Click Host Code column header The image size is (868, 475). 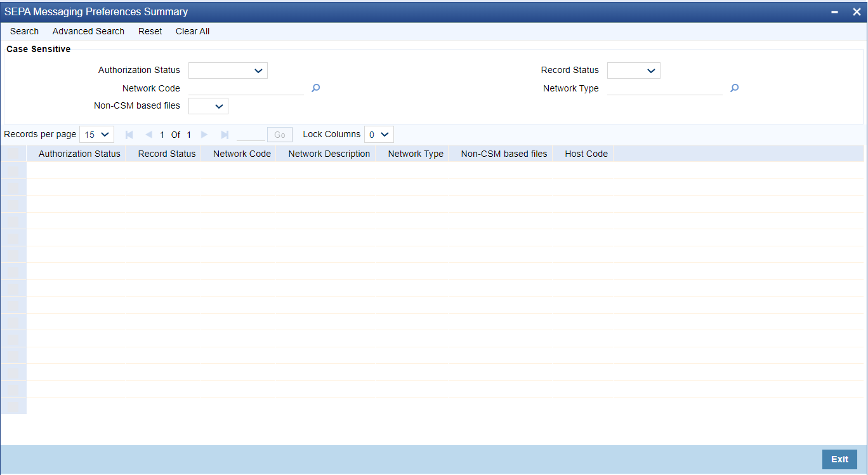point(586,154)
